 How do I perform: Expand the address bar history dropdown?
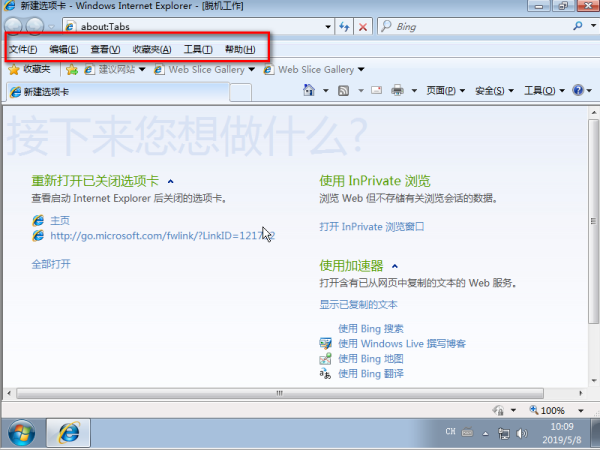coord(328,27)
